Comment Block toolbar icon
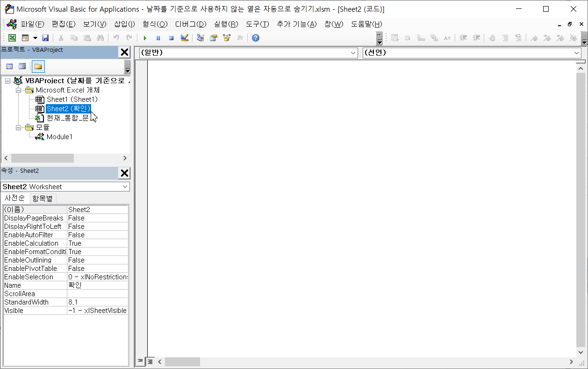 (x=505, y=38)
